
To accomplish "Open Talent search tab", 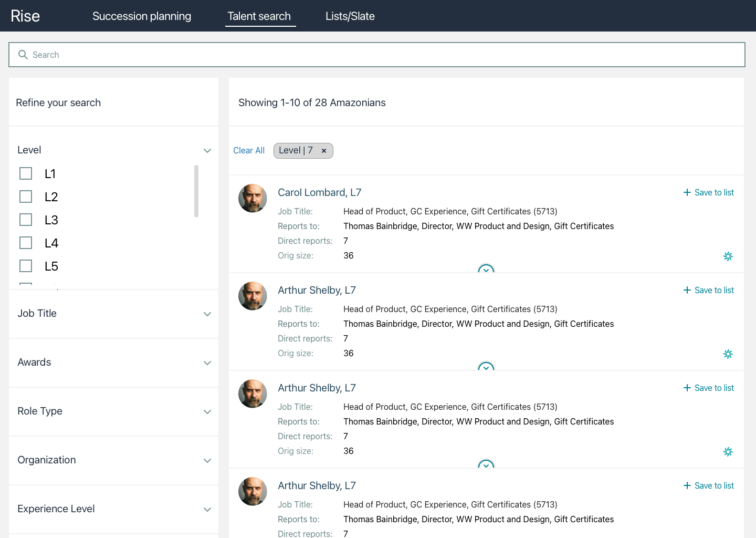I will pos(259,16).
